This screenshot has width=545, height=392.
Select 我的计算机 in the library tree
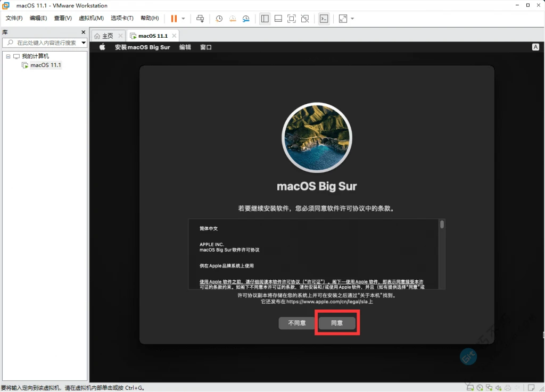(x=35, y=56)
